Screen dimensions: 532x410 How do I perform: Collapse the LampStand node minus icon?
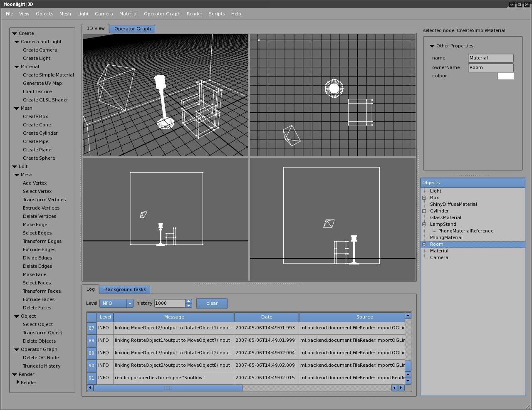click(424, 225)
